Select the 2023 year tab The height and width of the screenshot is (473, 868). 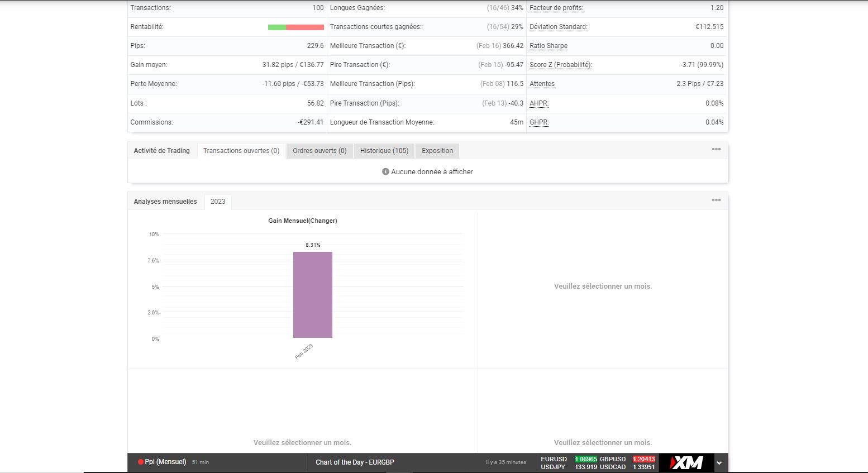[218, 202]
